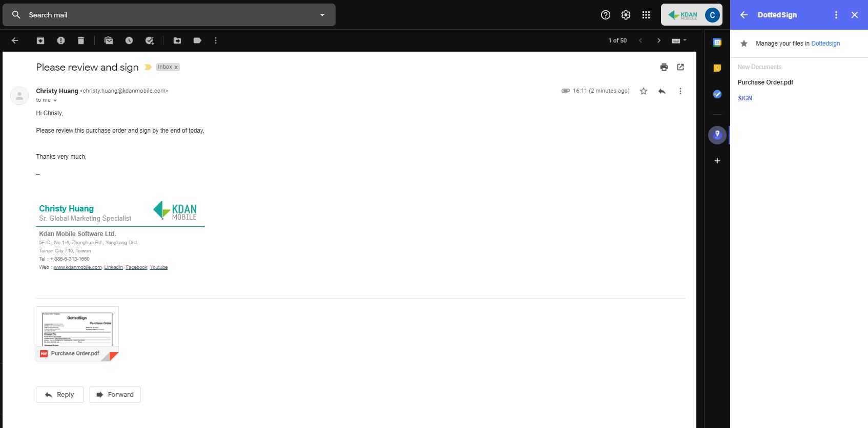Viewport: 868px width, 428px height.
Task: Open Google apps grid
Action: (646, 15)
